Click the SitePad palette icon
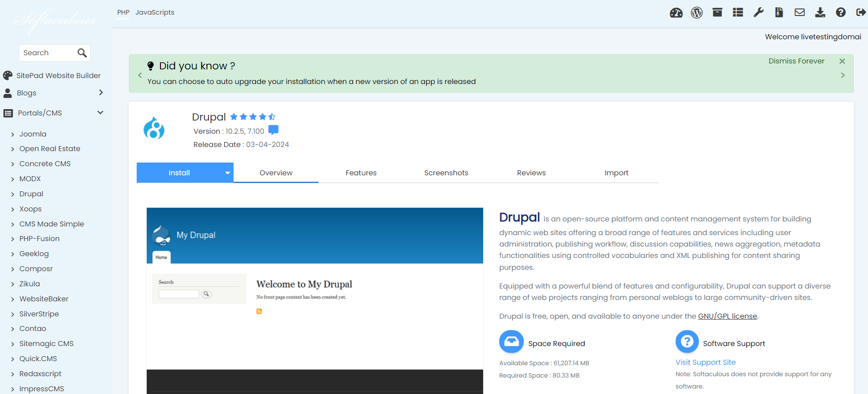This screenshot has height=394, width=868. pyautogui.click(x=8, y=75)
